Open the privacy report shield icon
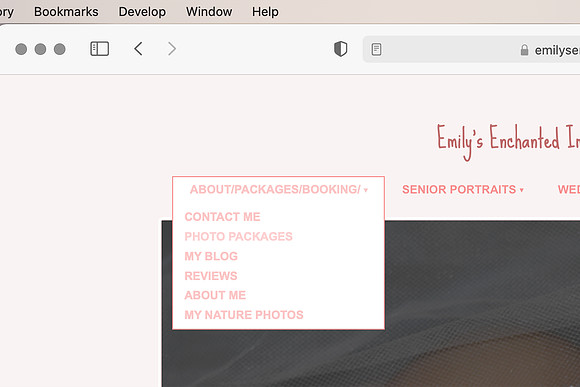Image resolution: width=580 pixels, height=387 pixels. pyautogui.click(x=340, y=49)
